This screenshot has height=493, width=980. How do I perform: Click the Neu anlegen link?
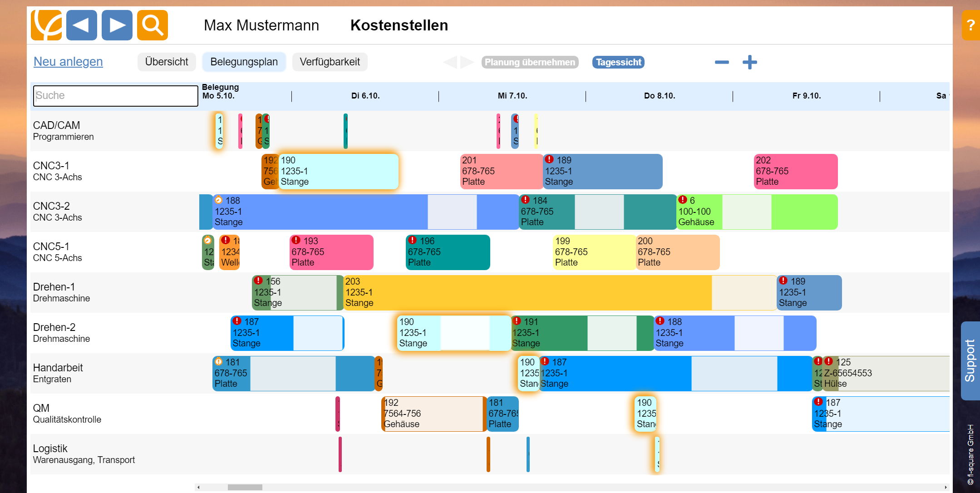pyautogui.click(x=68, y=62)
